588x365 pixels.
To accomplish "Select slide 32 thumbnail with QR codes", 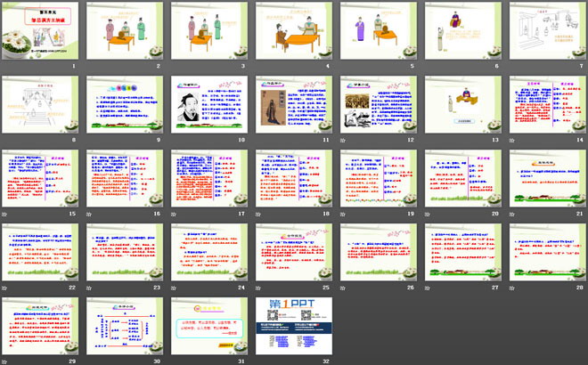I will pos(294,326).
